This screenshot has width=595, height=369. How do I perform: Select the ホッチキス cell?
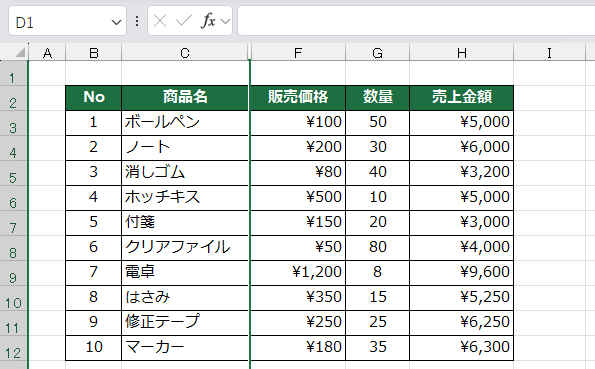pyautogui.click(x=185, y=198)
